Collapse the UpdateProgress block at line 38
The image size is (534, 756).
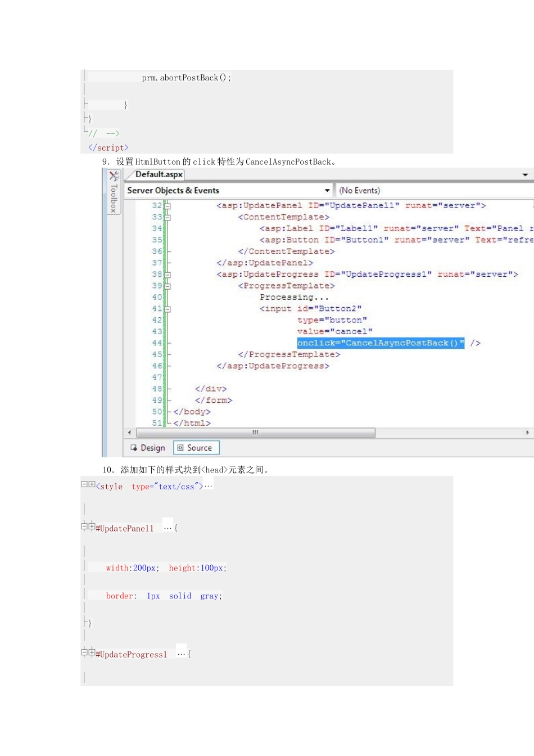click(x=168, y=274)
